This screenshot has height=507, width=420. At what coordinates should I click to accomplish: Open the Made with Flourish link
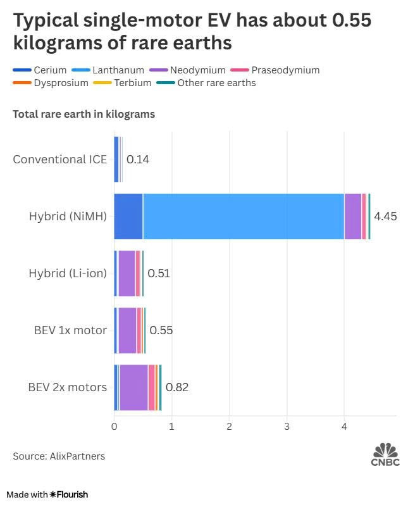click(47, 495)
